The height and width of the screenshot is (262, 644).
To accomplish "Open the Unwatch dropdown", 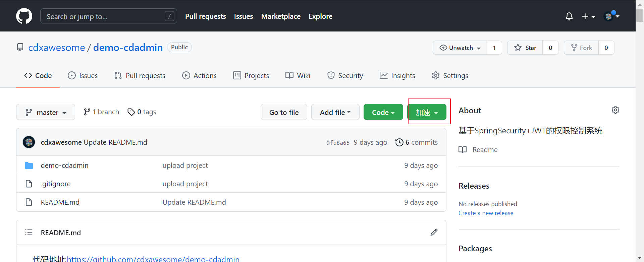I will pyautogui.click(x=460, y=48).
